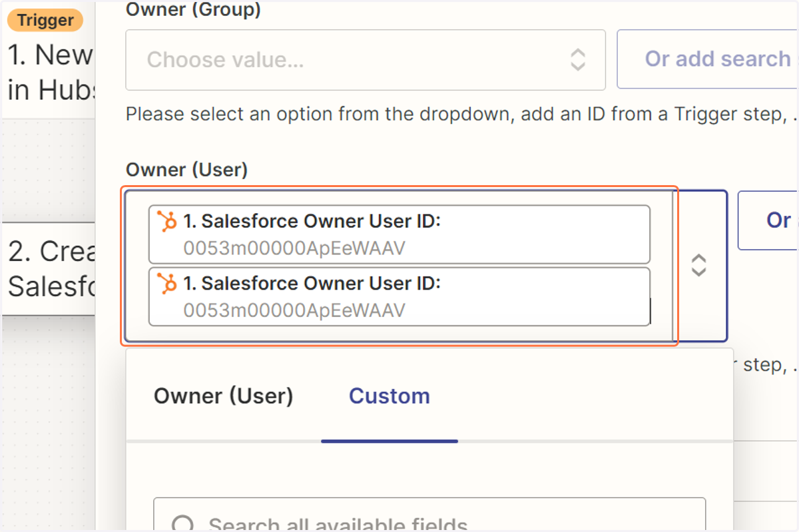Viewport: 799px width, 532px height.
Task: Click the Owner (Group) dropdown arrows
Action: (x=577, y=60)
